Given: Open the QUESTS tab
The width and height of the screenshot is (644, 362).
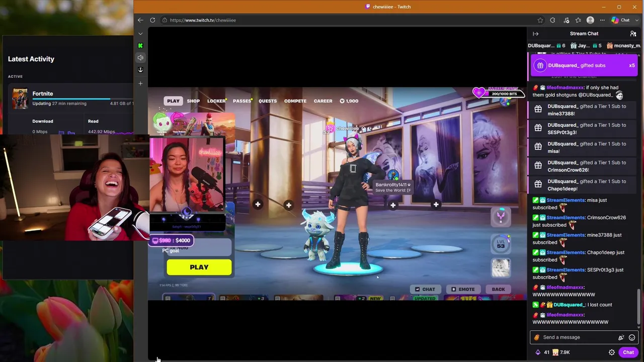Looking at the screenshot, I should (268, 101).
